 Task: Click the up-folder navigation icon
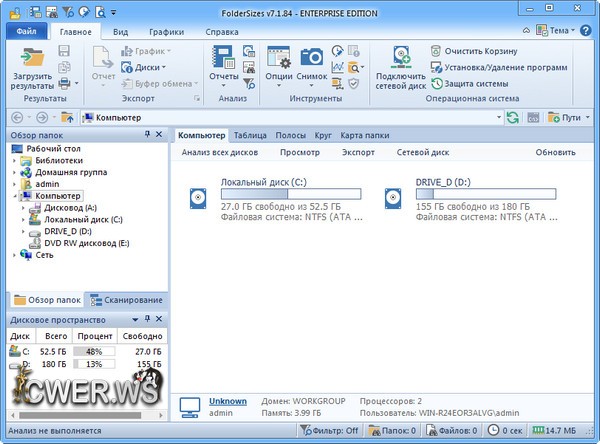click(66, 118)
